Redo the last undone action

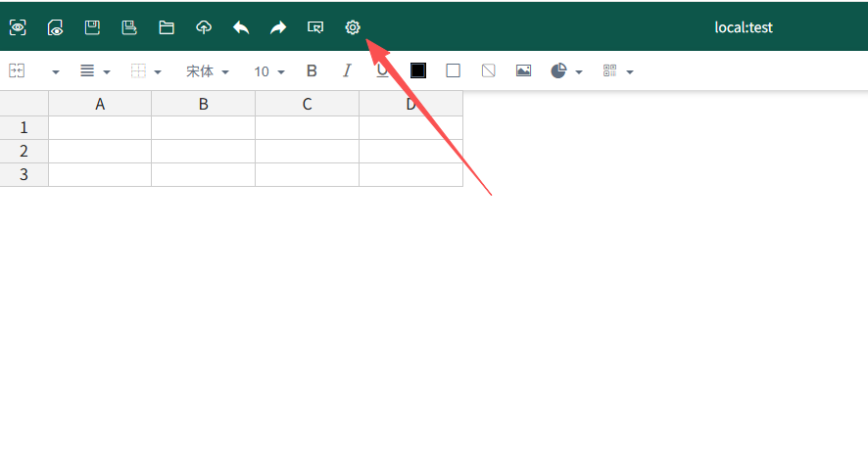278,27
